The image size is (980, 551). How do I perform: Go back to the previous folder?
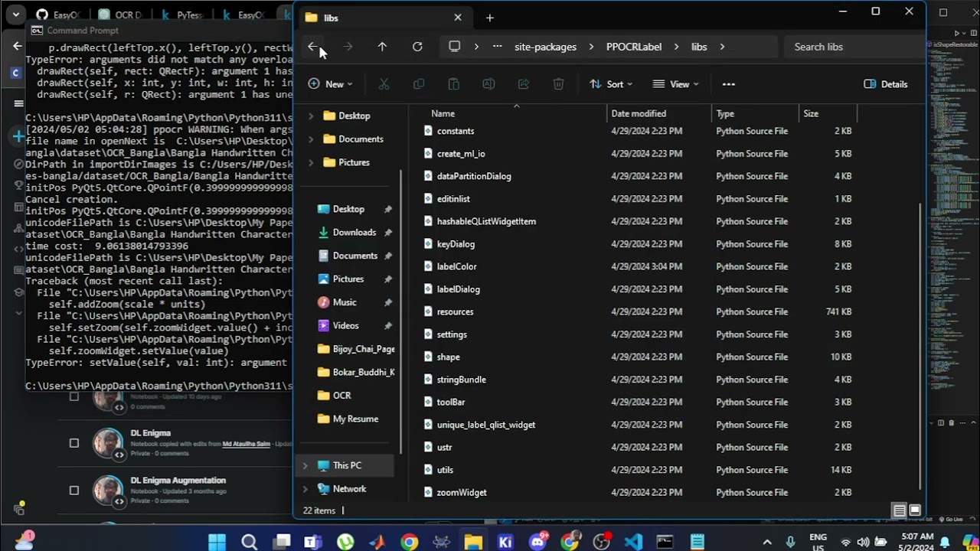pyautogui.click(x=312, y=47)
